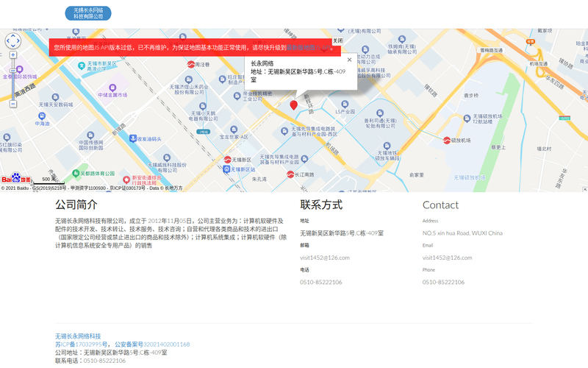Click the email visit1452@126.com under Email
This screenshot has width=588, height=368.
(447, 258)
